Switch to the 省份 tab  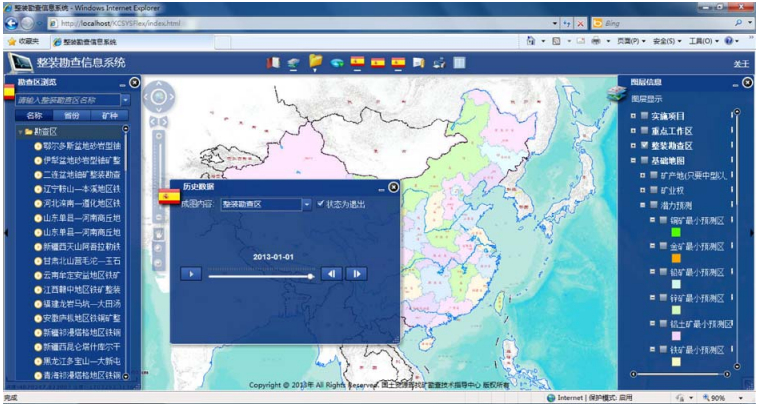(x=72, y=116)
